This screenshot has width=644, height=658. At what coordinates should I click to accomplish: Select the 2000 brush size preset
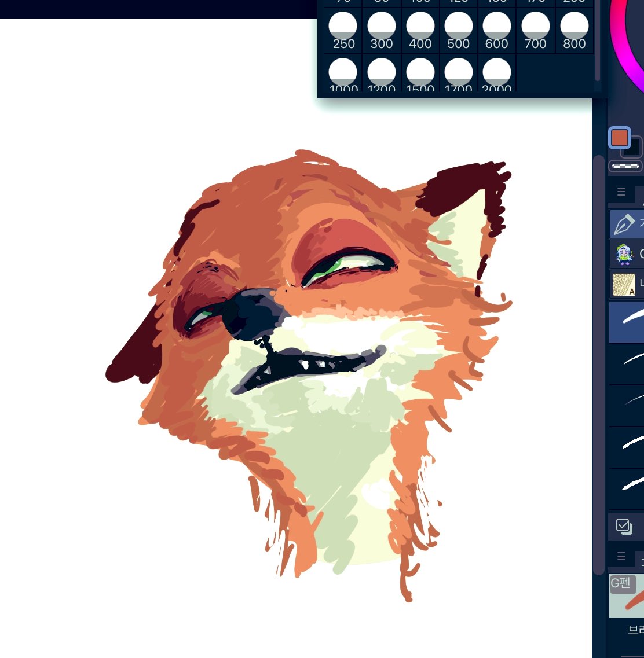coord(497,74)
